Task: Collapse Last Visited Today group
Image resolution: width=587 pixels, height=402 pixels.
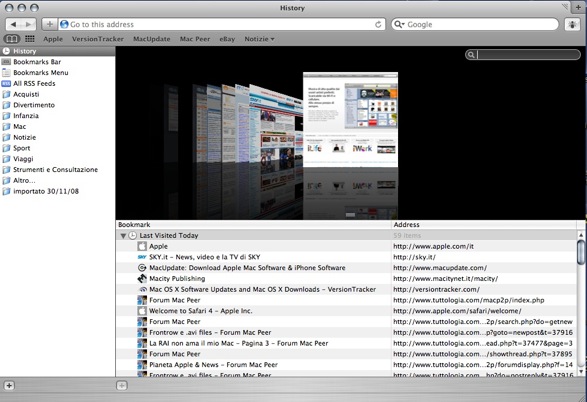Action: pyautogui.click(x=123, y=236)
